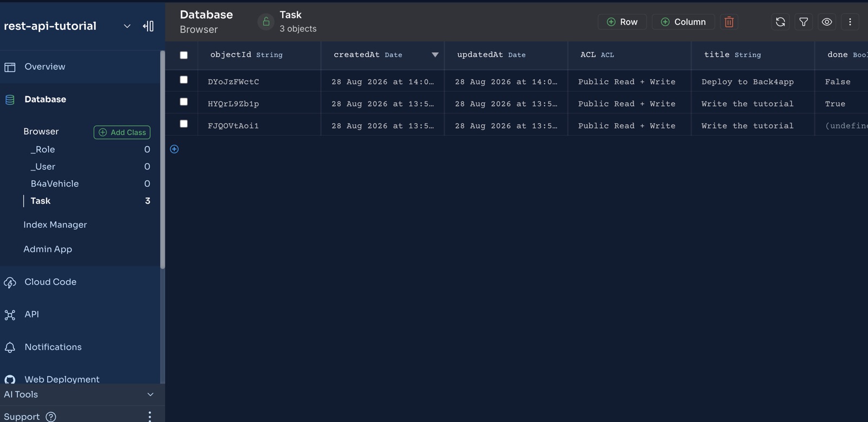The image size is (868, 422).
Task: Click the title cell in row HYQrL9Zb1p
Action: pos(753,103)
